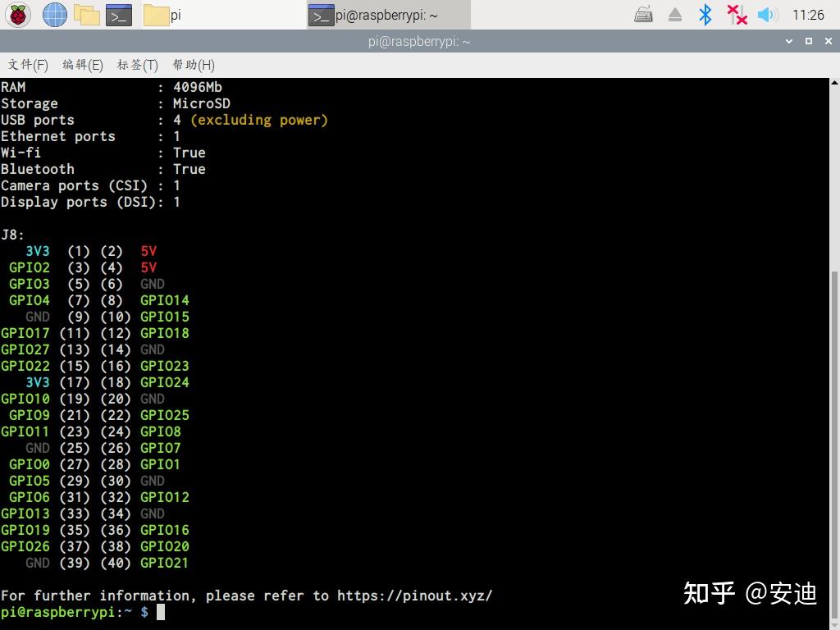This screenshot has height=630, width=840.
Task: Open the https://pinout.xyz/ link
Action: pos(417,596)
